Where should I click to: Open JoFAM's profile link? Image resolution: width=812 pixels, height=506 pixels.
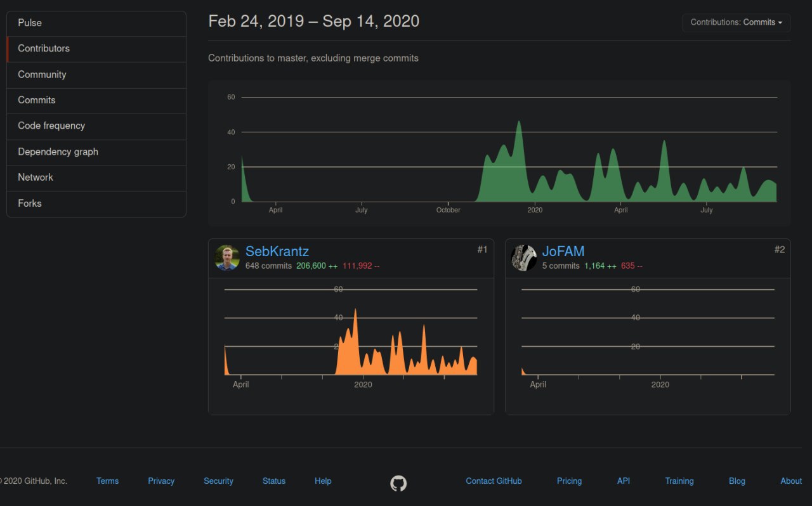tap(563, 251)
